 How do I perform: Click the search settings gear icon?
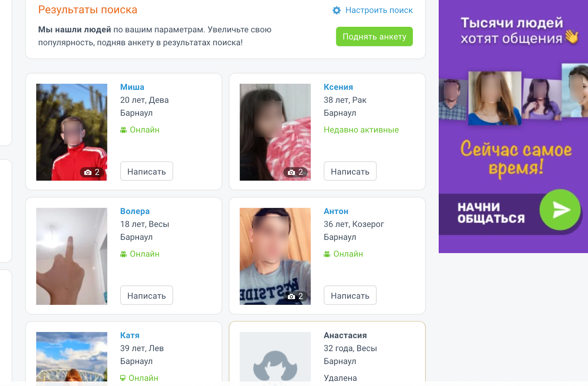(337, 10)
